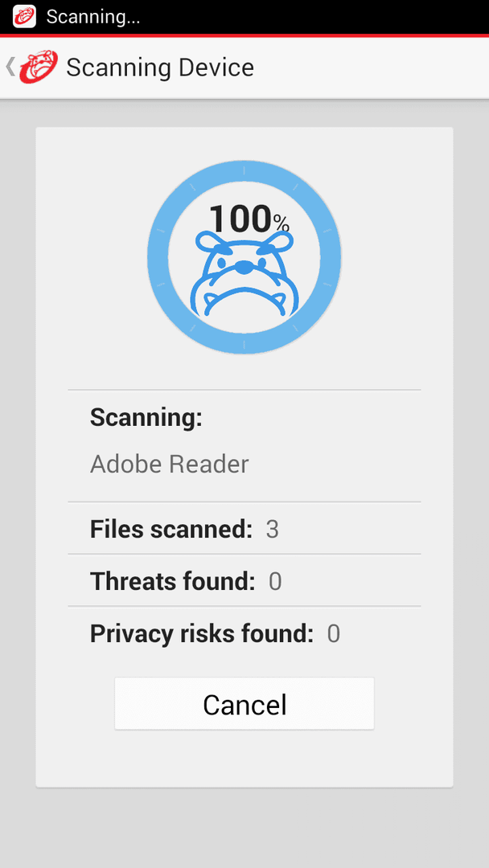
Task: Tap the red bulldog app logo in header
Action: click(39, 67)
